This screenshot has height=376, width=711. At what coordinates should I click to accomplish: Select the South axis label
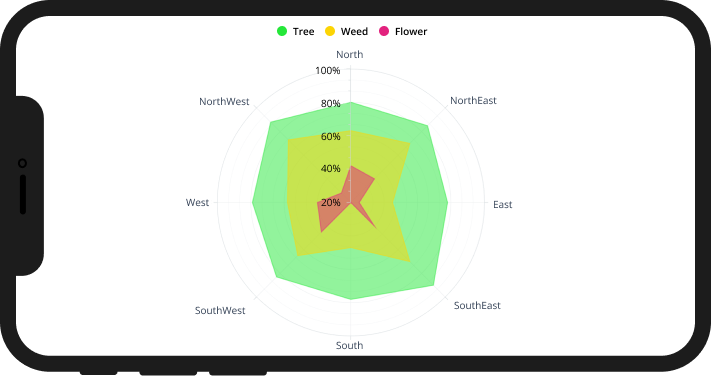tap(350, 345)
